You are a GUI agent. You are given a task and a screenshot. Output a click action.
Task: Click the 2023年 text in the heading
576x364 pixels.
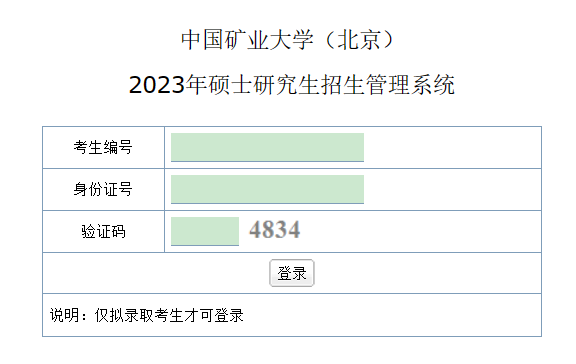[x=168, y=85]
